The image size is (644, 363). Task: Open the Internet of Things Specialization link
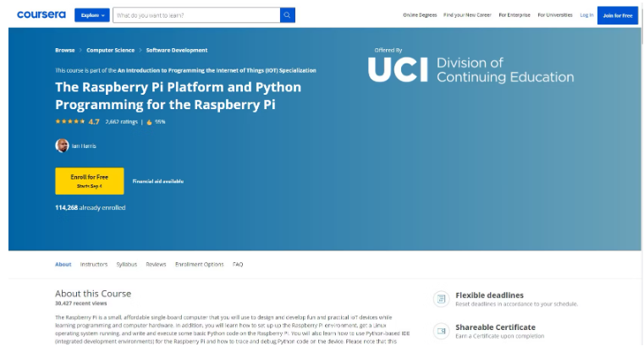pyautogui.click(x=217, y=70)
